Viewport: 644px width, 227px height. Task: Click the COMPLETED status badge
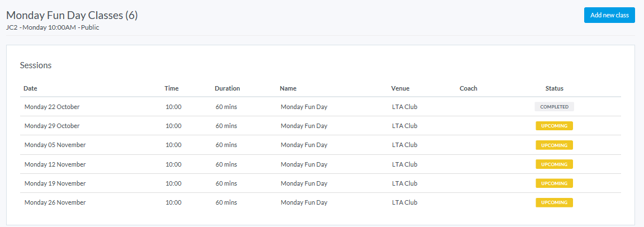pyautogui.click(x=554, y=107)
